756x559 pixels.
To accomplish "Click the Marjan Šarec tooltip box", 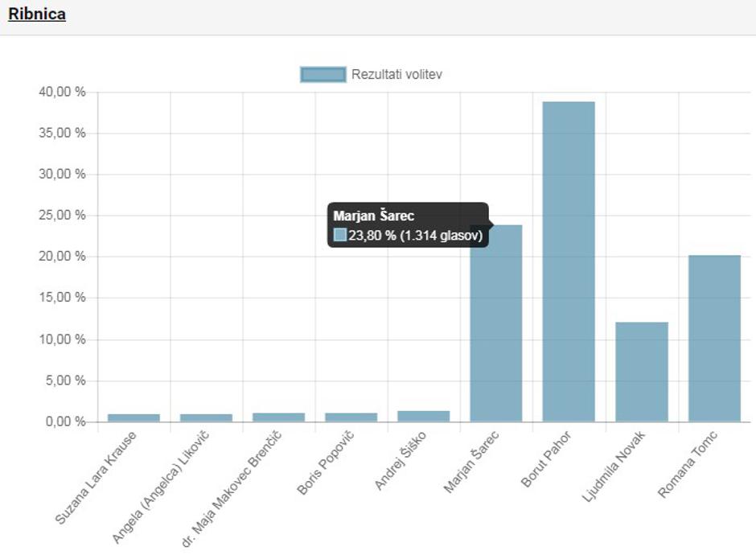I will point(408,225).
